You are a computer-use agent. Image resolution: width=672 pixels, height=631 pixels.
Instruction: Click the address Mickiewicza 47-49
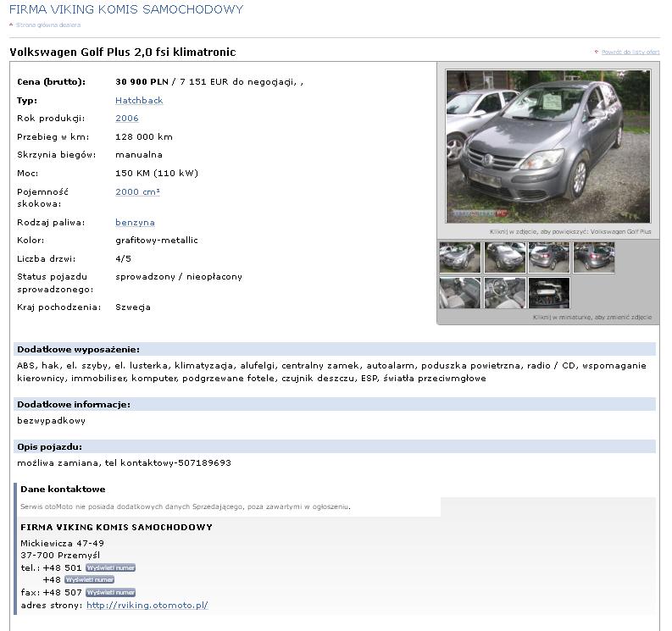click(62, 543)
